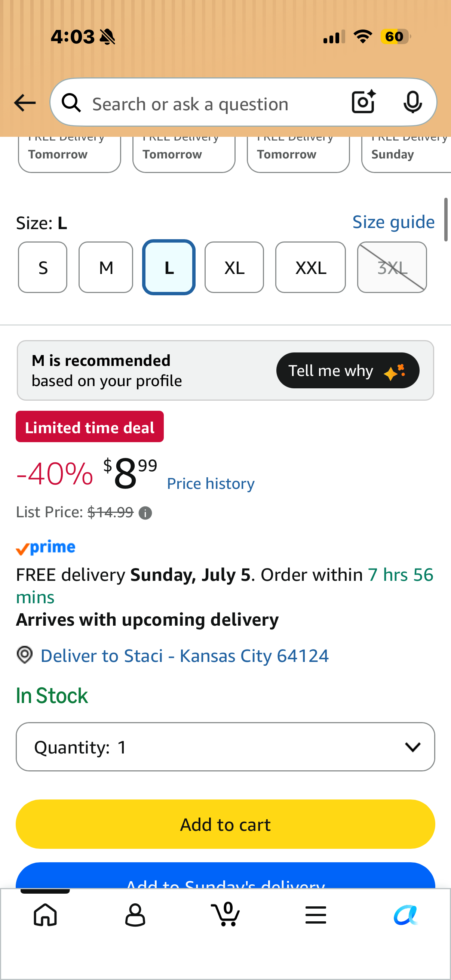
Task: Select size S option
Action: [x=43, y=268]
